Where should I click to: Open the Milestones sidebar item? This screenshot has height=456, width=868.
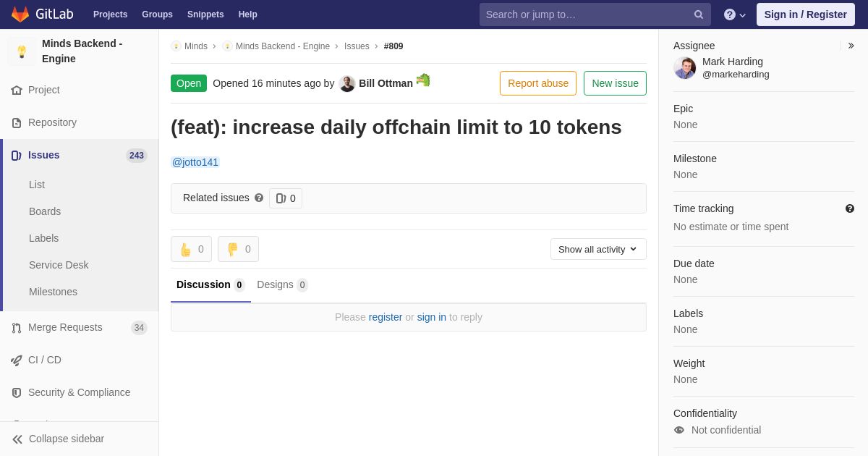click(x=53, y=292)
